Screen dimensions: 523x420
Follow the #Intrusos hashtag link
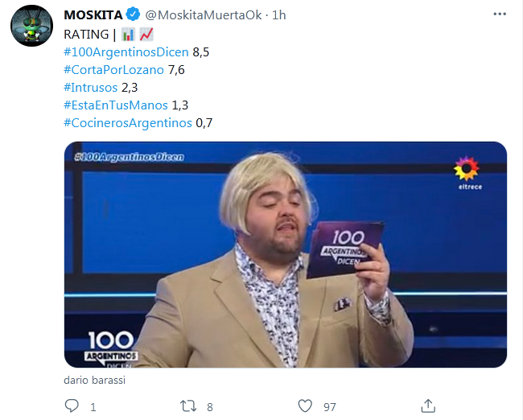(x=90, y=88)
